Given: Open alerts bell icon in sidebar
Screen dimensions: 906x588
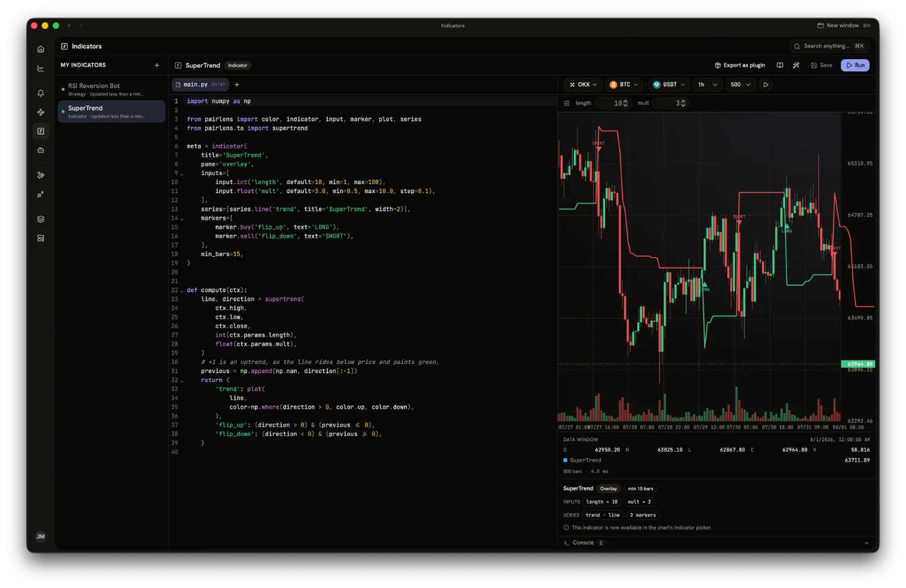Looking at the screenshot, I should 40,93.
